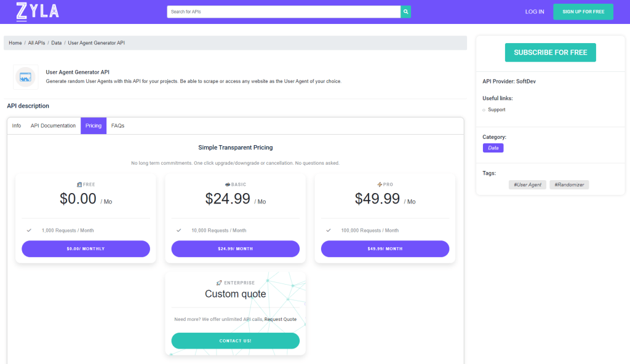The width and height of the screenshot is (630, 364).
Task: Click the Contact Us button
Action: coord(236,341)
